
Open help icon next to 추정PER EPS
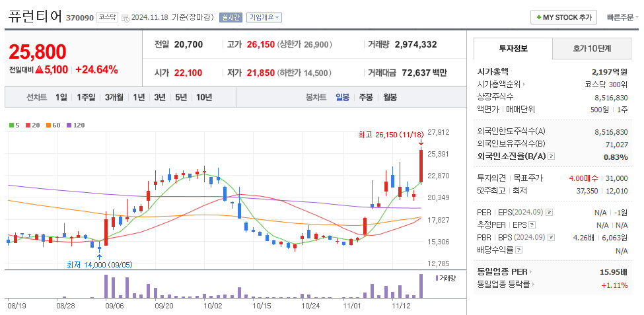[x=532, y=225]
